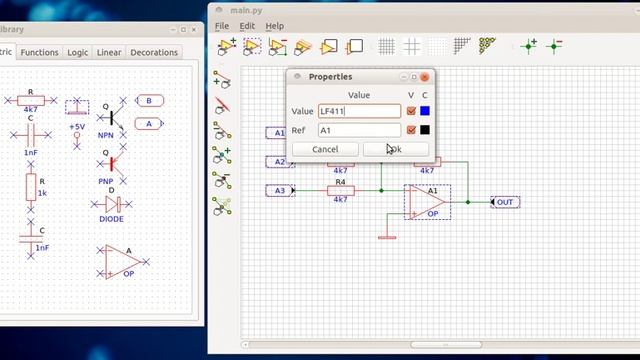This screenshot has width=640, height=360.
Task: Pick the horizontal 1nF capacitor in library
Action: click(31, 135)
